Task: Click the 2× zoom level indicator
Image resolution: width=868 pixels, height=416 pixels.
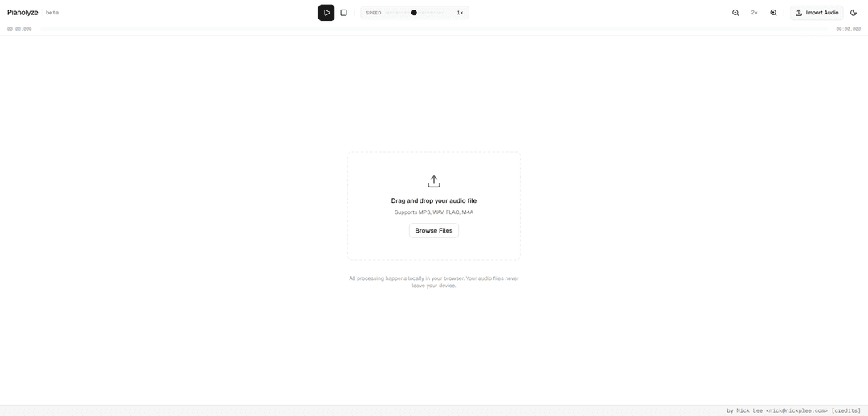Action: click(754, 13)
